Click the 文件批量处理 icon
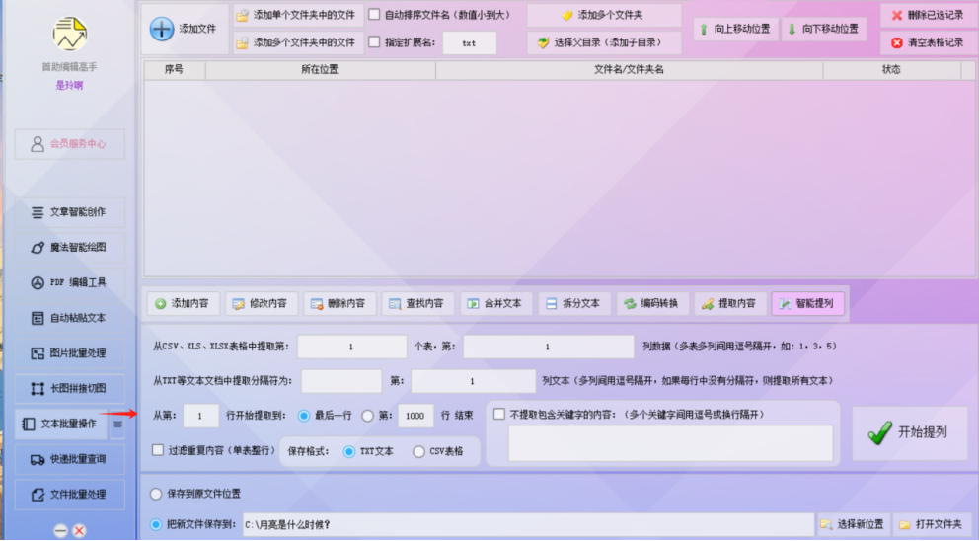This screenshot has width=980, height=541. 38,495
